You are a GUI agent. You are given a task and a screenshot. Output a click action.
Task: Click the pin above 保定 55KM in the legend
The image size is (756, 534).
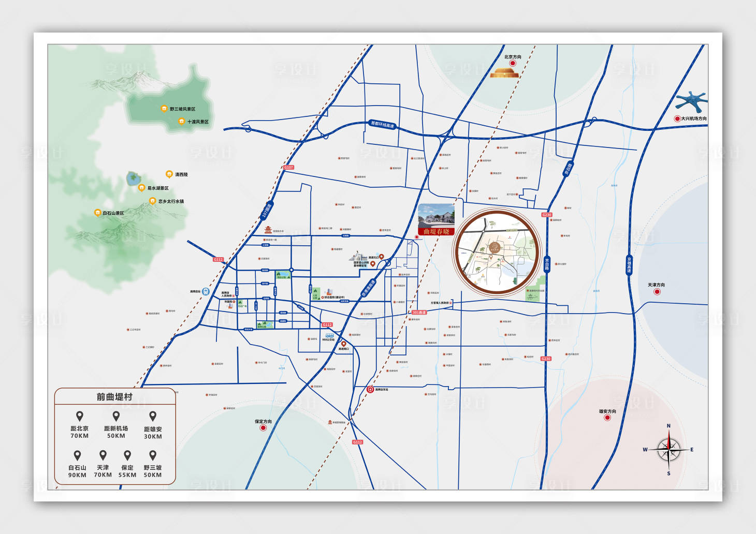[x=127, y=455]
